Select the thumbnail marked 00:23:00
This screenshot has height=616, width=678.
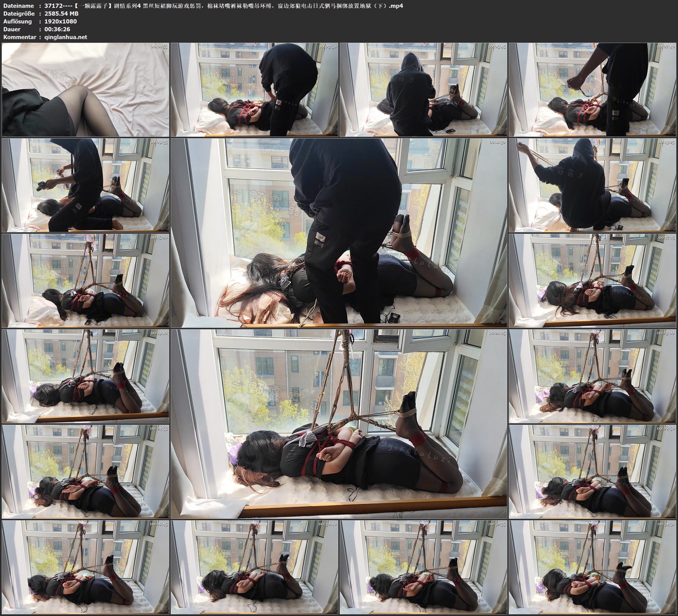593,376
